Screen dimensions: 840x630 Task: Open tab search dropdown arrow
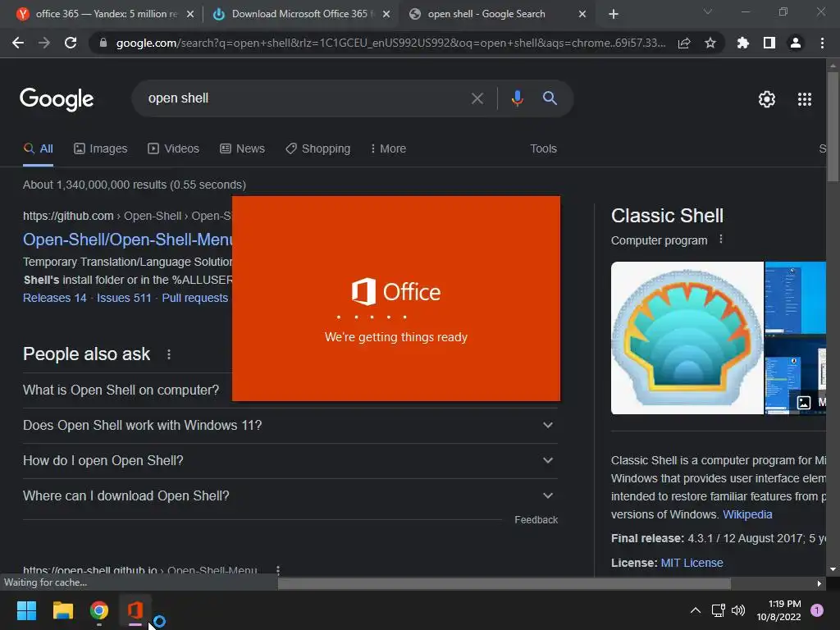(708, 11)
